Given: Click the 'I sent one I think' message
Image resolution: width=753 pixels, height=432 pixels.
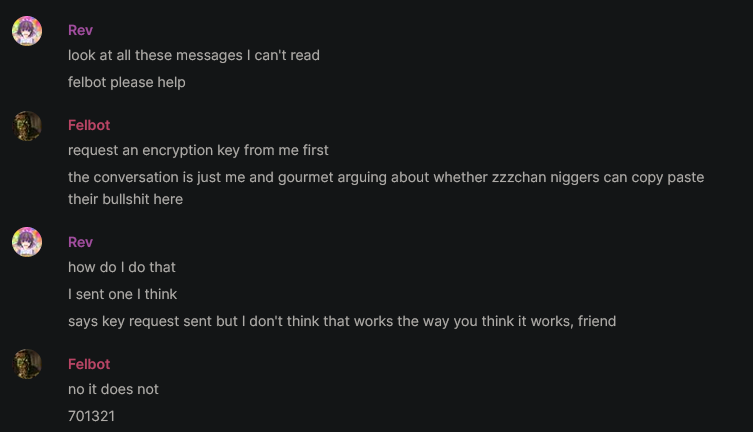Looking at the screenshot, I should pyautogui.click(x=122, y=294).
